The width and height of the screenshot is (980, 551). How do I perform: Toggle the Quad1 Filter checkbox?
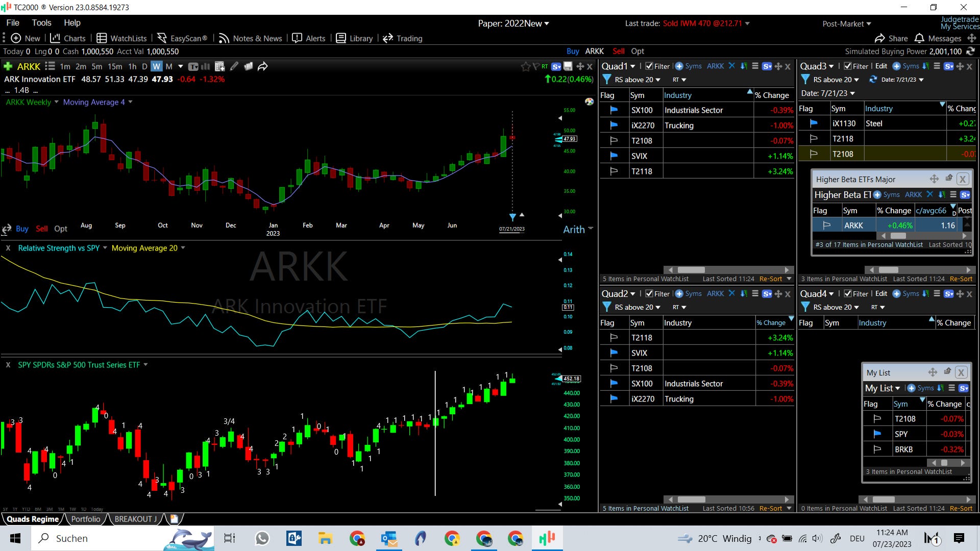[x=649, y=66]
